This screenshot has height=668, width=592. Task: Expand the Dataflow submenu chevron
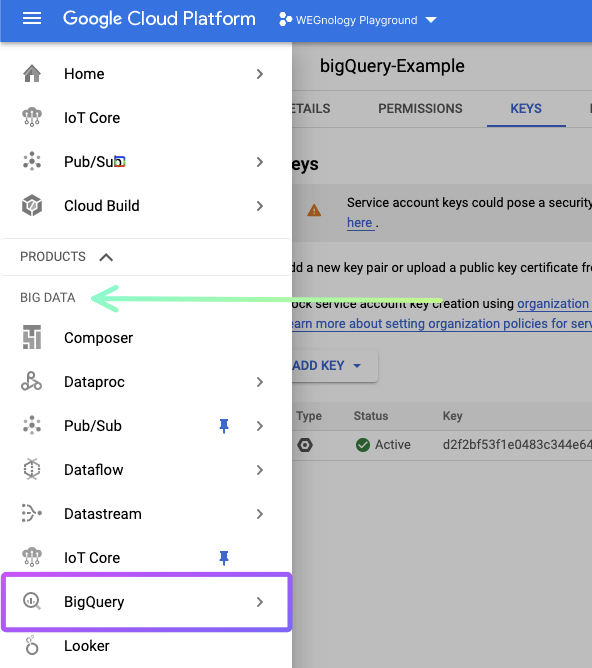[x=260, y=470]
